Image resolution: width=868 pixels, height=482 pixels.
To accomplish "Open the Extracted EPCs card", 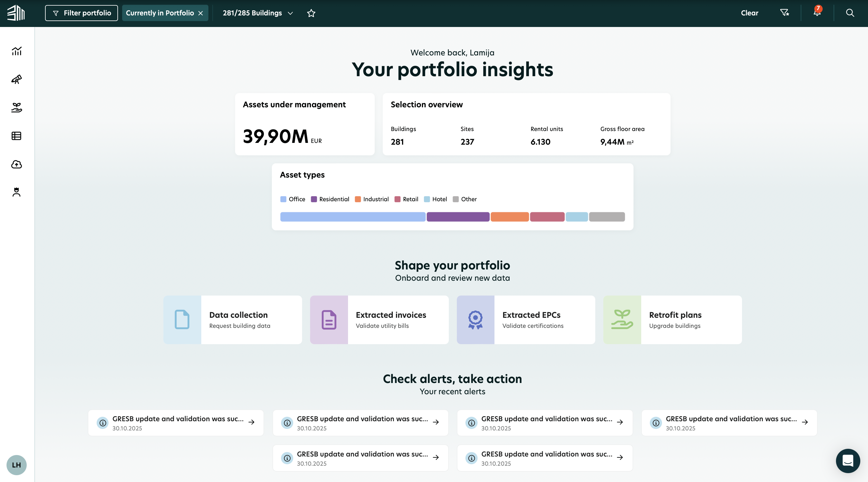I will 526,320.
